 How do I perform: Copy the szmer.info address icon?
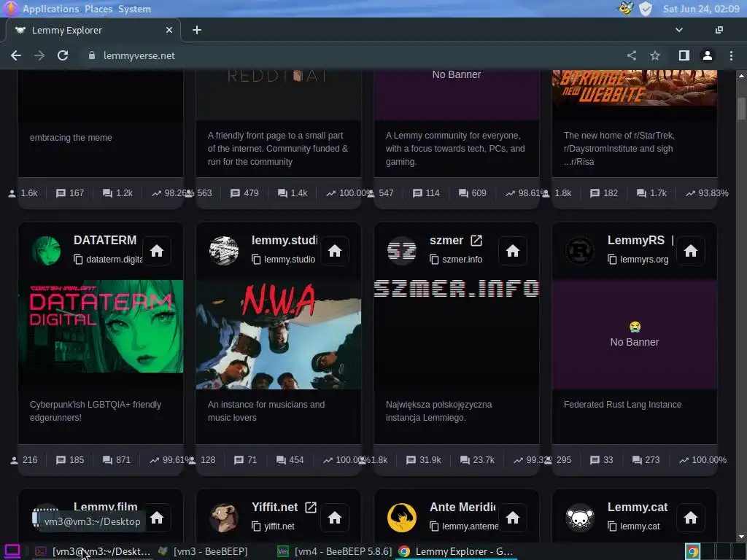click(x=434, y=260)
